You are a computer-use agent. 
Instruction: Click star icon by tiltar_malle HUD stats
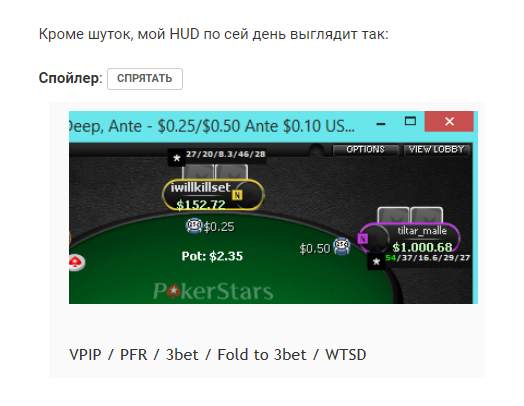[376, 261]
